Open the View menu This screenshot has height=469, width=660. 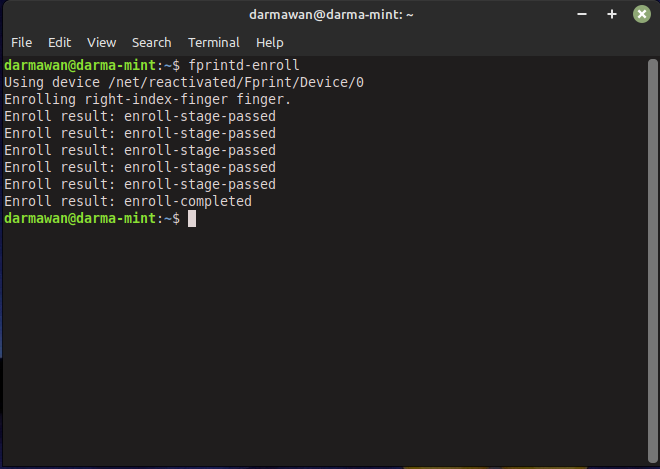[101, 43]
